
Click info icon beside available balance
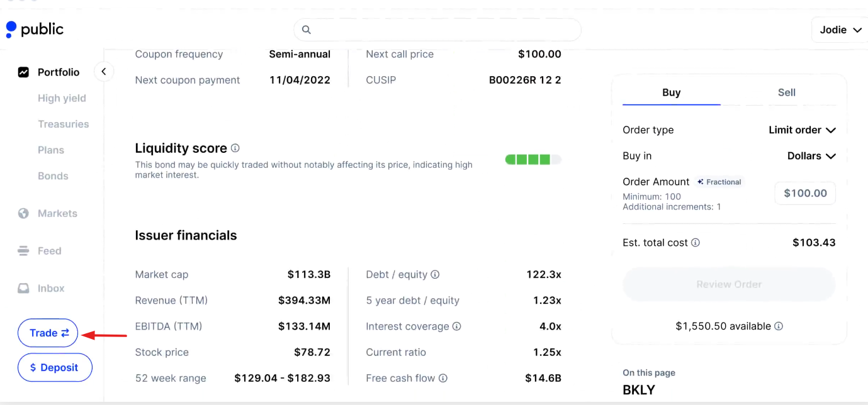click(x=779, y=326)
